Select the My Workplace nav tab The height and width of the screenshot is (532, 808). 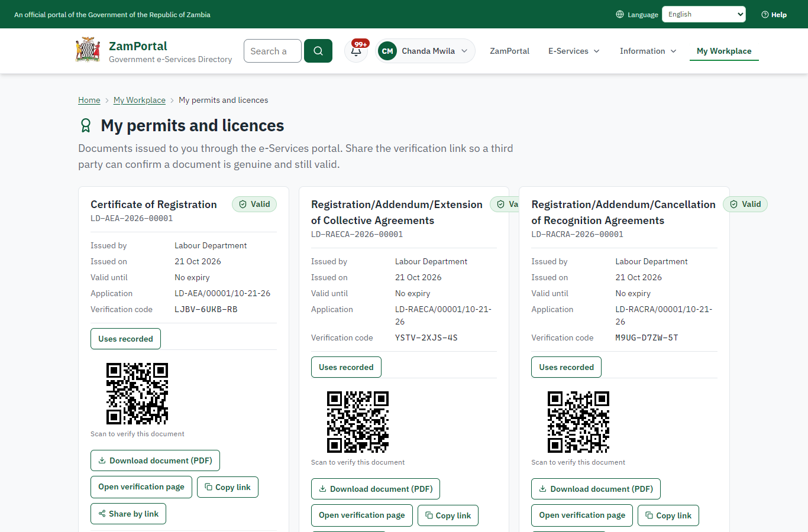(724, 51)
